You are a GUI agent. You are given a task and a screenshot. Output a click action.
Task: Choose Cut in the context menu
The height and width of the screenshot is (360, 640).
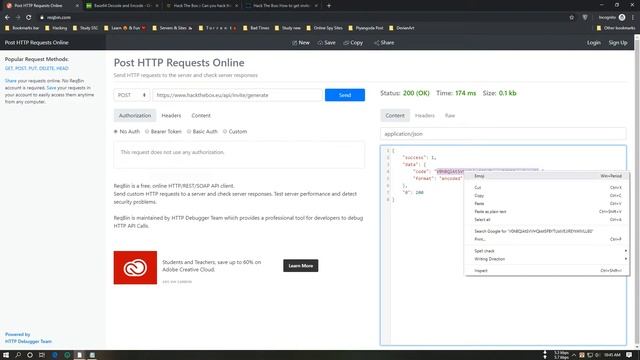coord(547,187)
